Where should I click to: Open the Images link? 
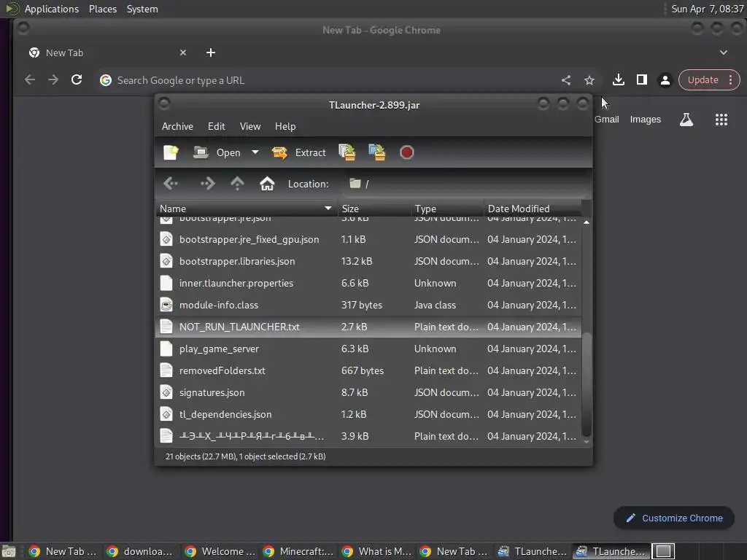tap(645, 120)
